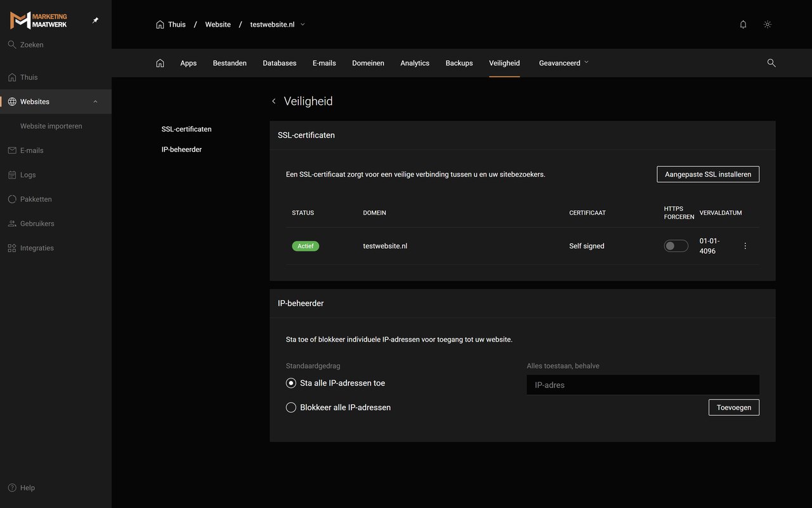Click Aangepaste SSL installeren button
The image size is (812, 508).
click(708, 174)
